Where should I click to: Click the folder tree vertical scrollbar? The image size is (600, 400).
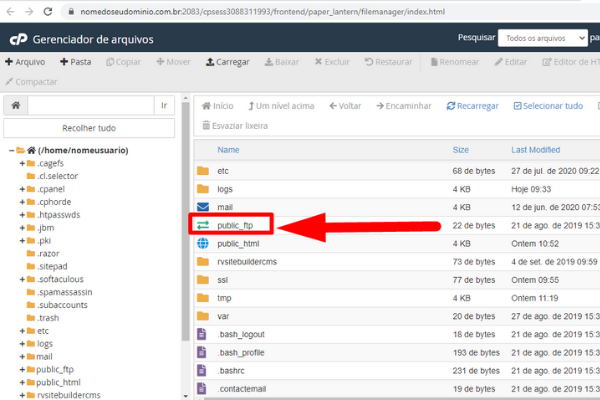186,222
